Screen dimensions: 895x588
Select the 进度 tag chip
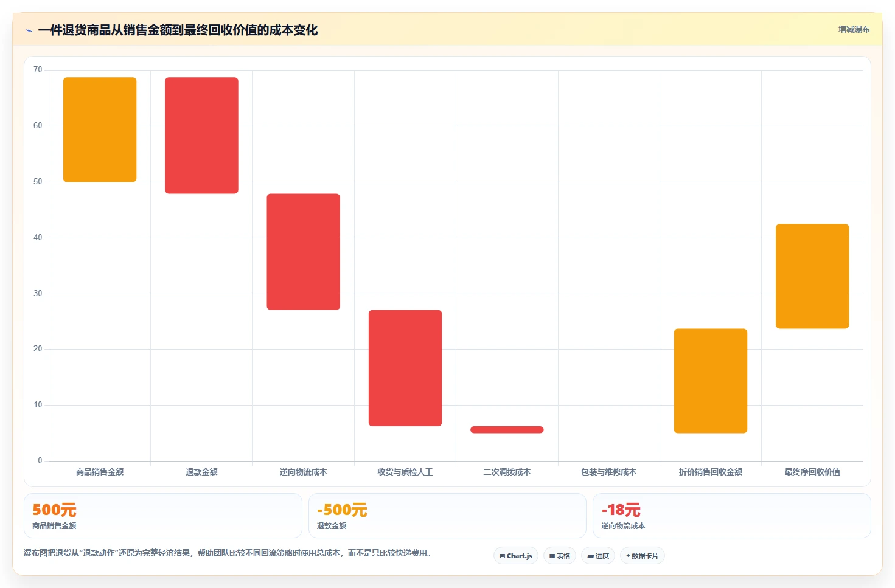click(x=598, y=556)
